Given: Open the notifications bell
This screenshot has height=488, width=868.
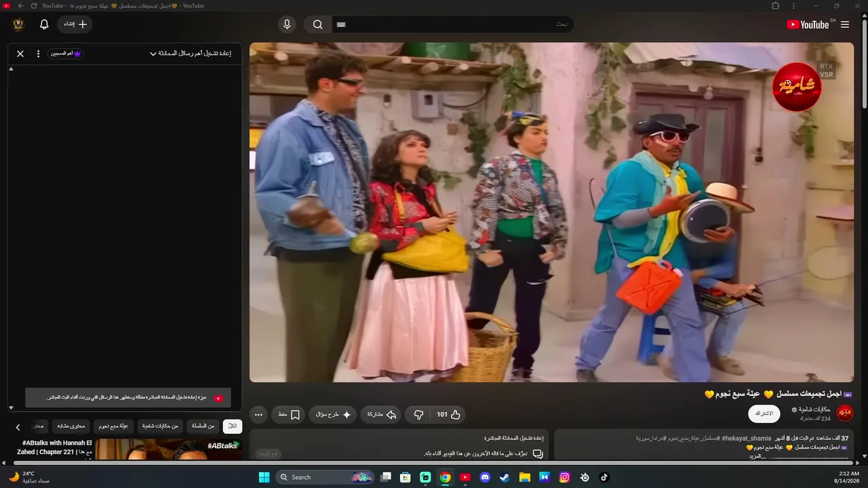Looking at the screenshot, I should click(x=44, y=24).
